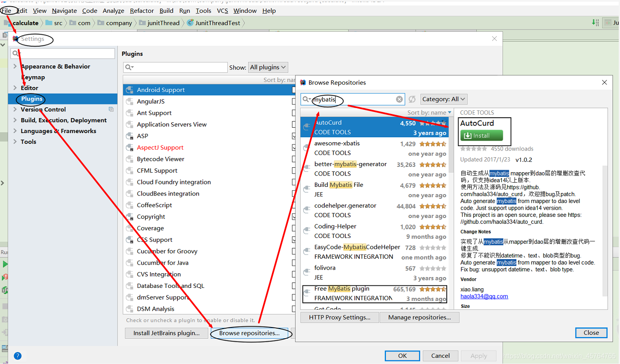Click the refresh repositories icon beside the search
The width and height of the screenshot is (620, 364).
[x=412, y=99]
